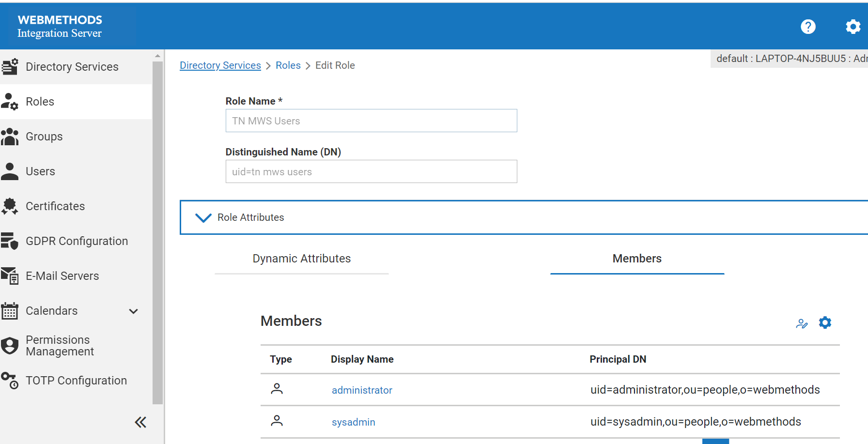Image resolution: width=868 pixels, height=444 pixels.
Task: Click the webMethods Integration Server logo
Action: pyautogui.click(x=60, y=26)
